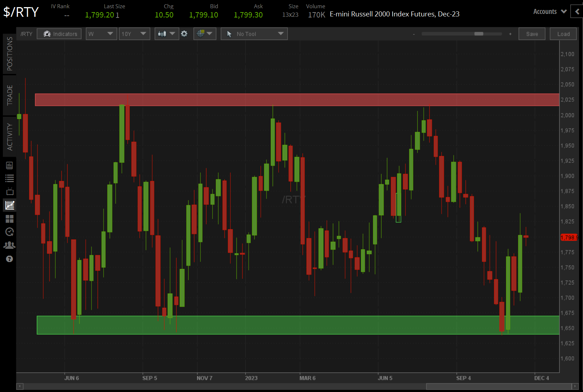Click the history clock sidebar icon

(x=9, y=232)
